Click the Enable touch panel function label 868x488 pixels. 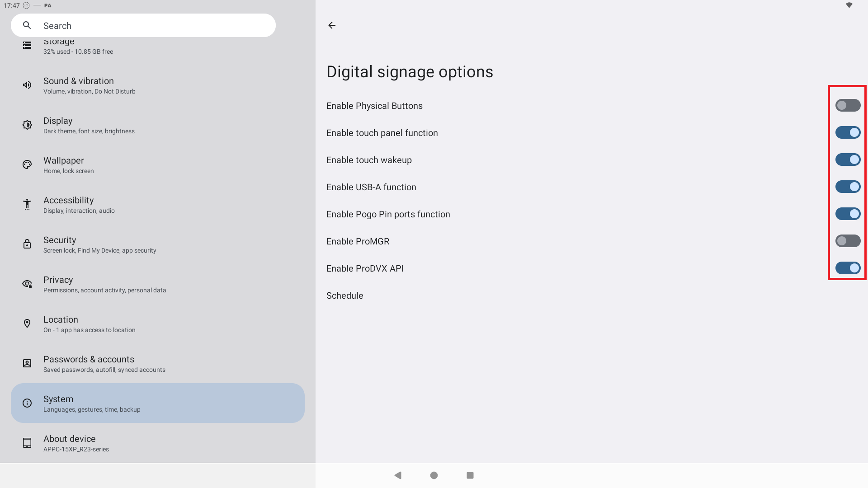(x=382, y=133)
